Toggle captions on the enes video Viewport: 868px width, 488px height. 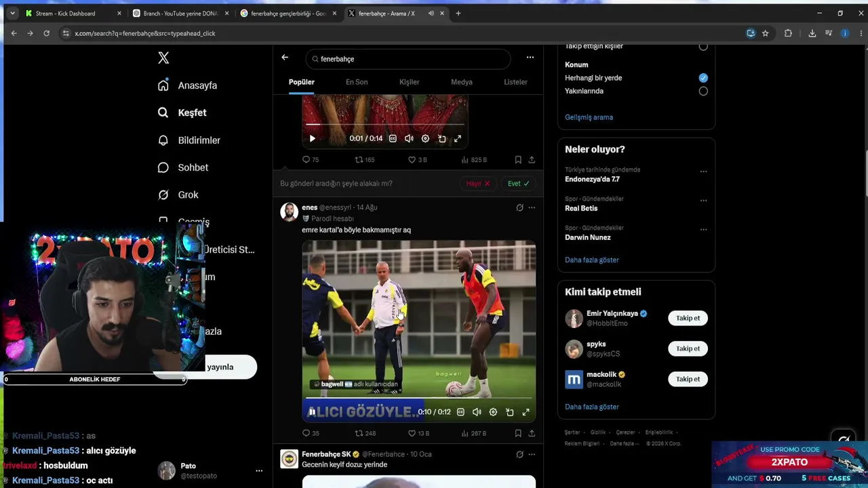pos(460,411)
